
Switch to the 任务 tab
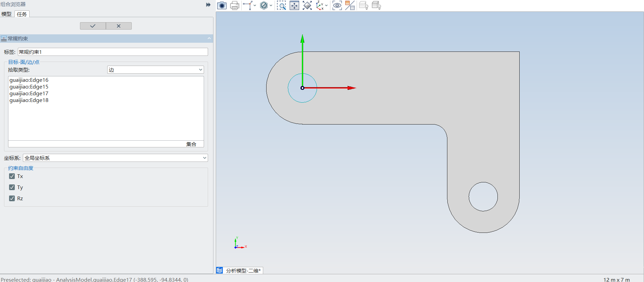click(22, 14)
